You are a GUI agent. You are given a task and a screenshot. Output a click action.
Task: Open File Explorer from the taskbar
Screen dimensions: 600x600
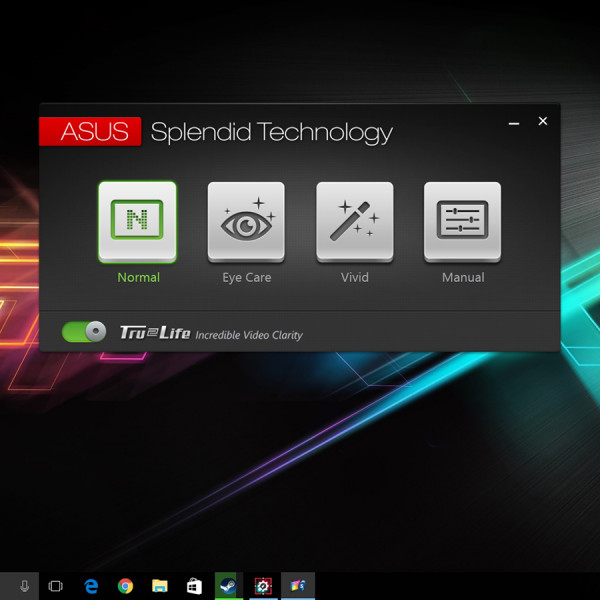pos(159,586)
